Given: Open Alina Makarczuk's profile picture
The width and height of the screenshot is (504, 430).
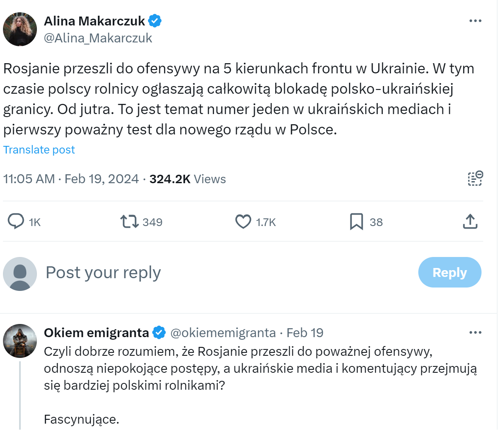Looking at the screenshot, I should (20, 29).
